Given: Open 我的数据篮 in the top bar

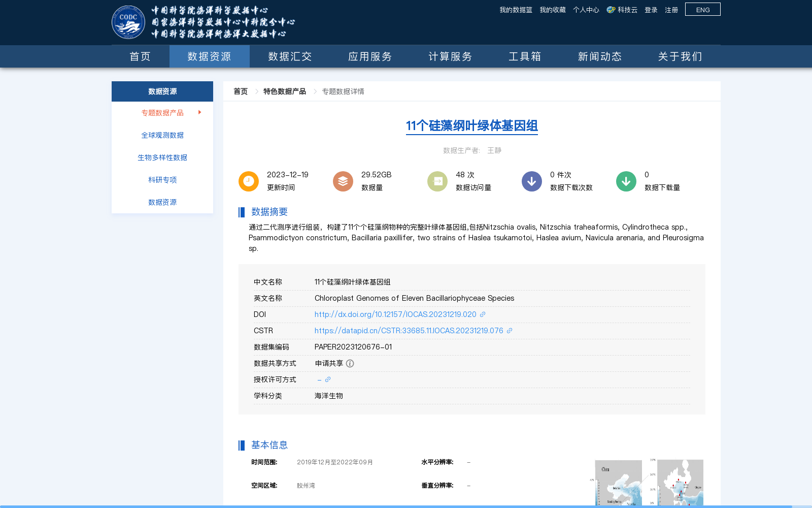Looking at the screenshot, I should 516,10.
